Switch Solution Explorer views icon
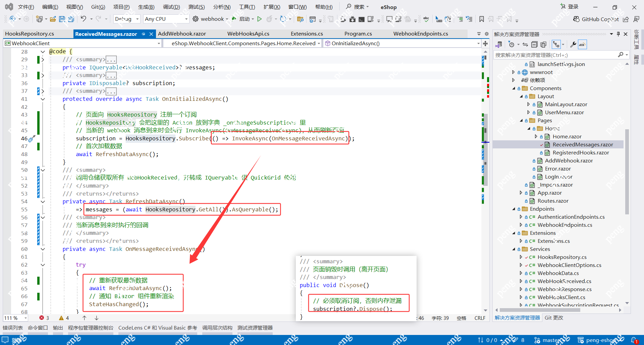 point(499,45)
